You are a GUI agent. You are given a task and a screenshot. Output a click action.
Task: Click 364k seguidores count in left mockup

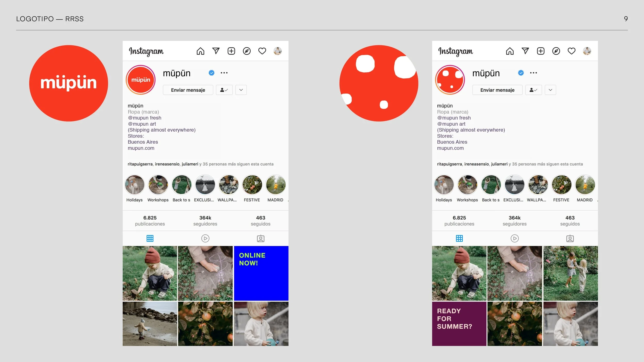tap(205, 221)
